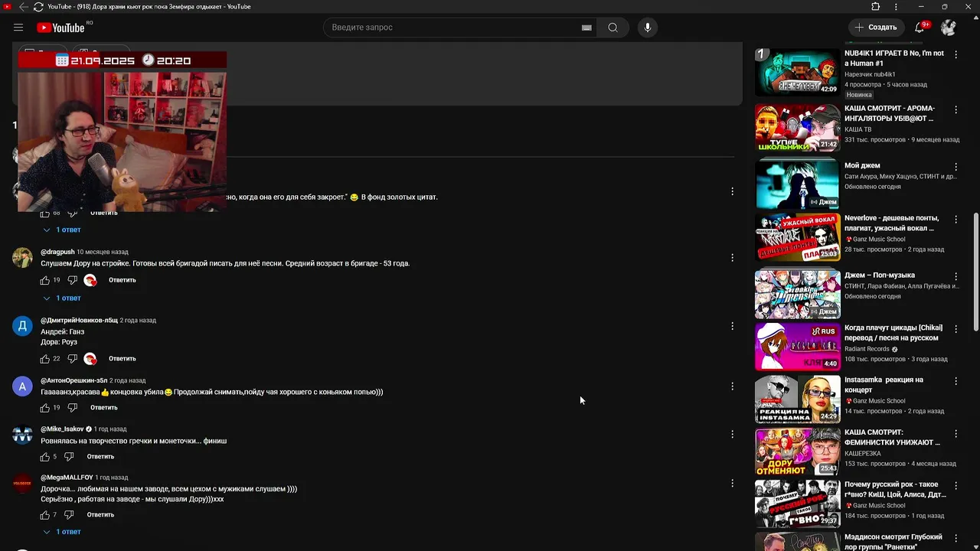Click the page vertical scrollbar thumb
Image resolution: width=980 pixels, height=551 pixels.
coord(975,272)
